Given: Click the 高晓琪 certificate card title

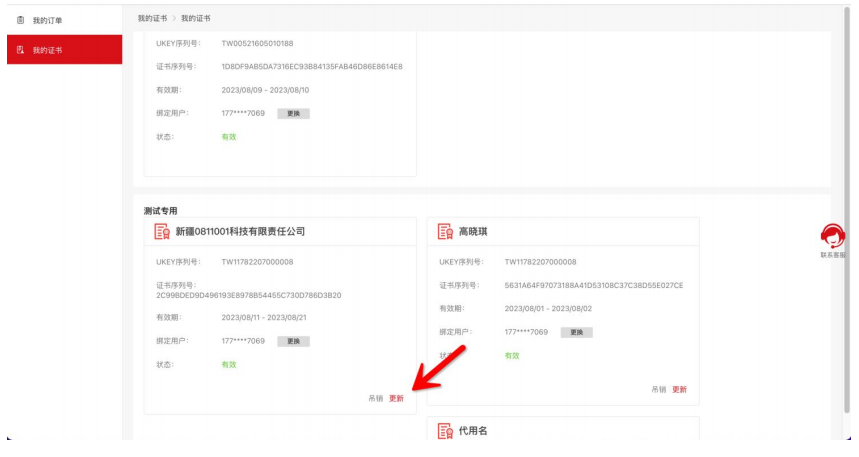Looking at the screenshot, I should click(477, 231).
